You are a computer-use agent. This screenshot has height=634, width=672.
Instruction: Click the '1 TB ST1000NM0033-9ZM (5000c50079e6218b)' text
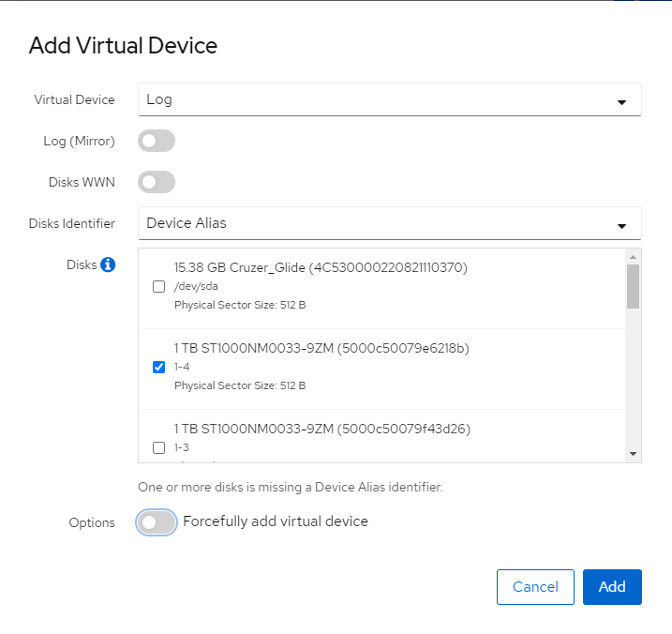point(321,348)
